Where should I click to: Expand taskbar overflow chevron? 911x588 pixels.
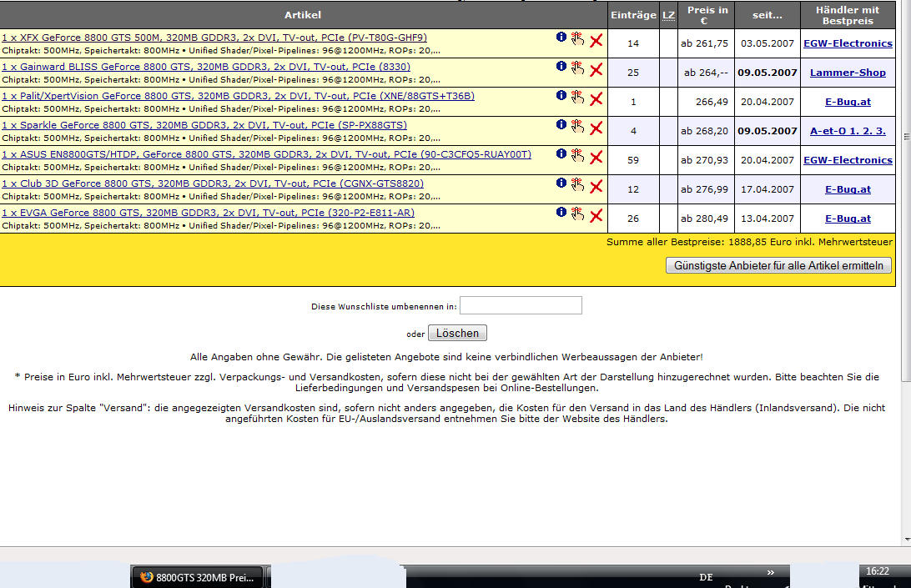pos(770,572)
